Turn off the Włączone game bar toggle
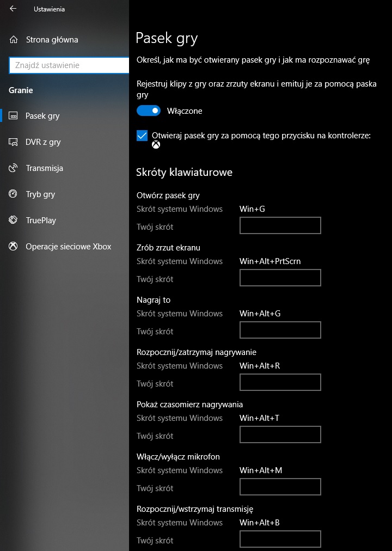Screen dimensions: 392x551 [x=149, y=111]
